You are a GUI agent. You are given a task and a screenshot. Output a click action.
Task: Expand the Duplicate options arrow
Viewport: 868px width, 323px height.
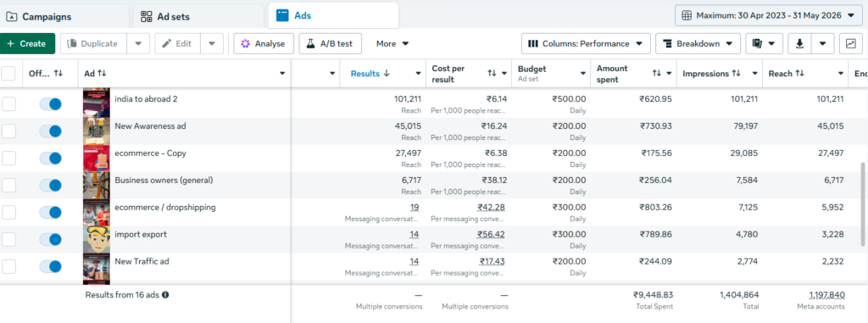pos(138,44)
